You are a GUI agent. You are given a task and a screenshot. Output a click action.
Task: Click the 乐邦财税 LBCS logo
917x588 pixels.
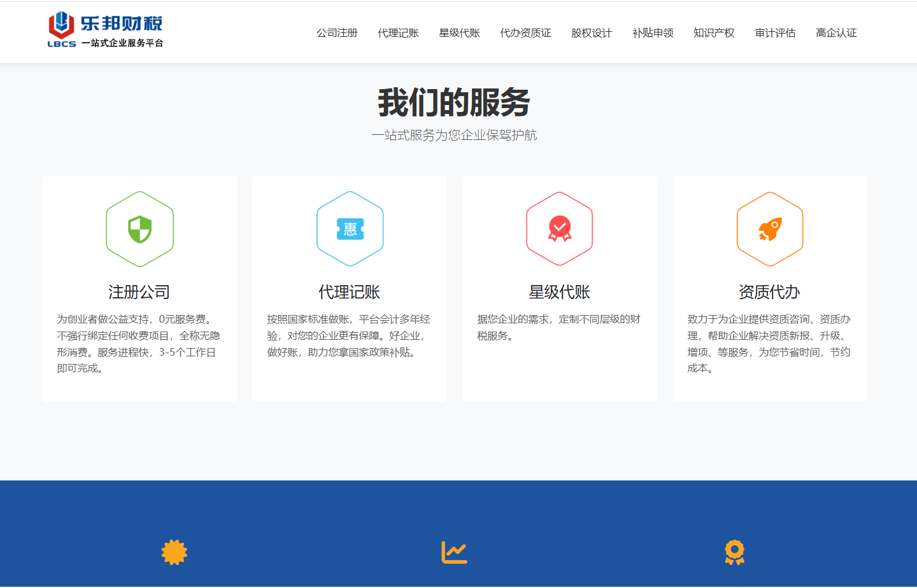[105, 30]
